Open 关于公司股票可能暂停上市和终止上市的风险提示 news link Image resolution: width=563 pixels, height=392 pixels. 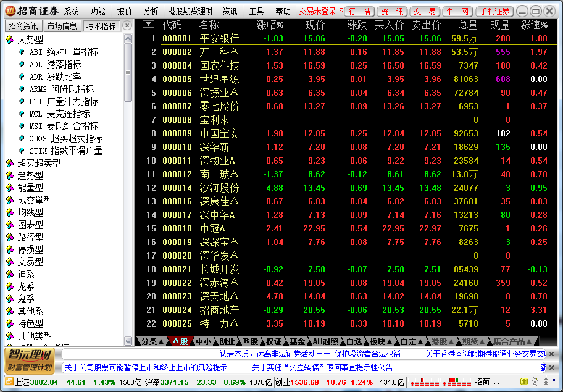tap(146, 367)
